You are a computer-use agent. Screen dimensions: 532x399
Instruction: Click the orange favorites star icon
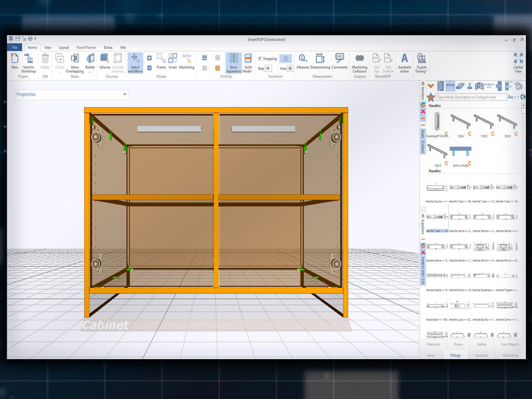[431, 97]
